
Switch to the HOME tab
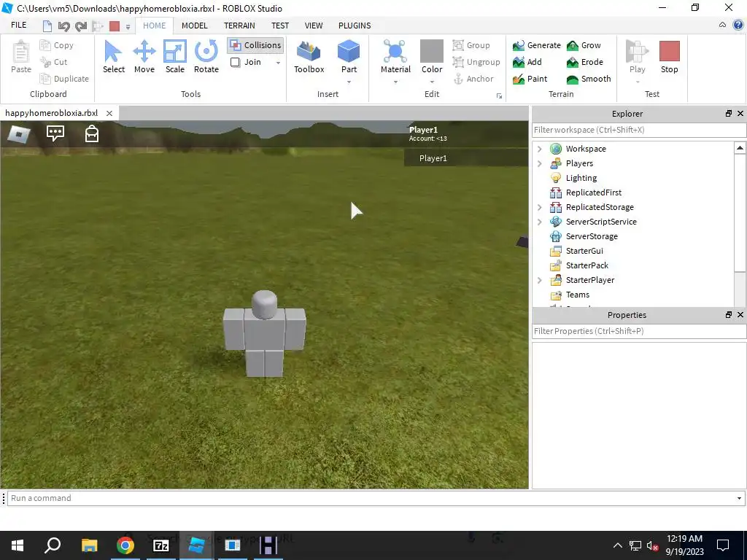pos(155,26)
